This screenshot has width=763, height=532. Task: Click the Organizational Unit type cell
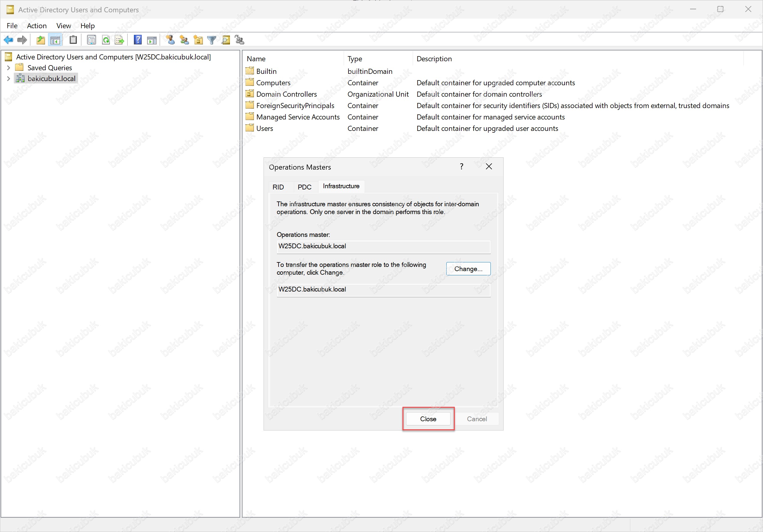378,94
